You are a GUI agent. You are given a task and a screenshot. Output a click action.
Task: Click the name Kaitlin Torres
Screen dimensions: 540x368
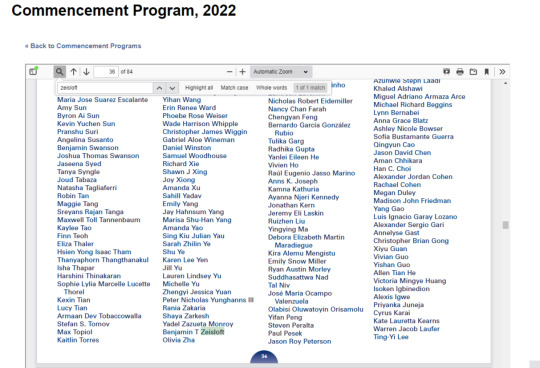[x=78, y=340]
